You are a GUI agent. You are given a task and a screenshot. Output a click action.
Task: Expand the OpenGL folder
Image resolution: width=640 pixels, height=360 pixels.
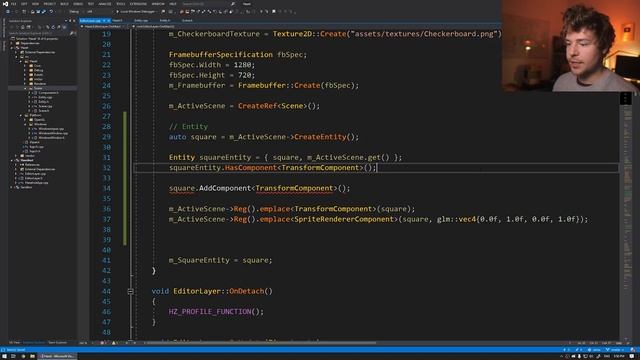click(x=24, y=120)
